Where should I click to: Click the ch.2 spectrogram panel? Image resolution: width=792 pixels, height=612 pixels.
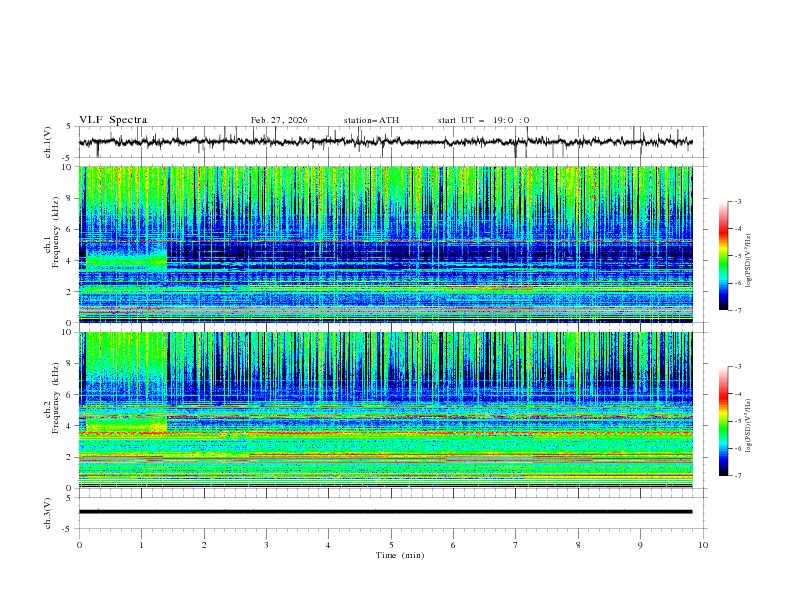pyautogui.click(x=385, y=410)
